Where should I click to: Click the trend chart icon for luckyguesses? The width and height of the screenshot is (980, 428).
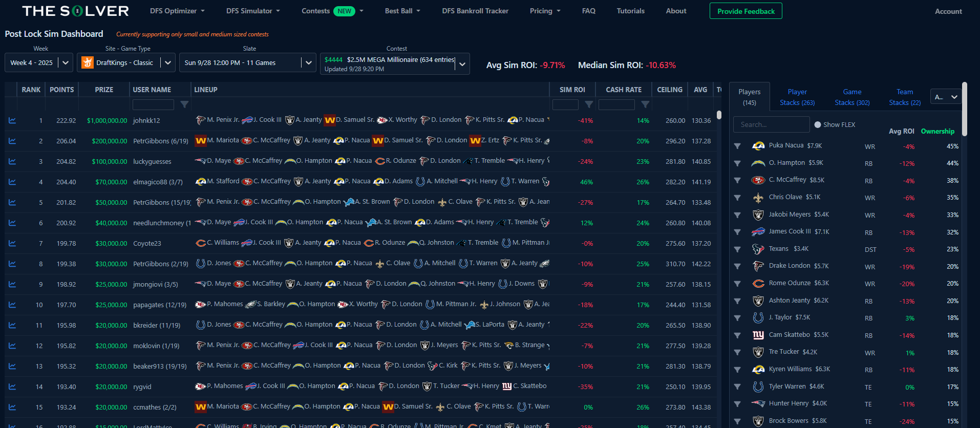(x=12, y=162)
